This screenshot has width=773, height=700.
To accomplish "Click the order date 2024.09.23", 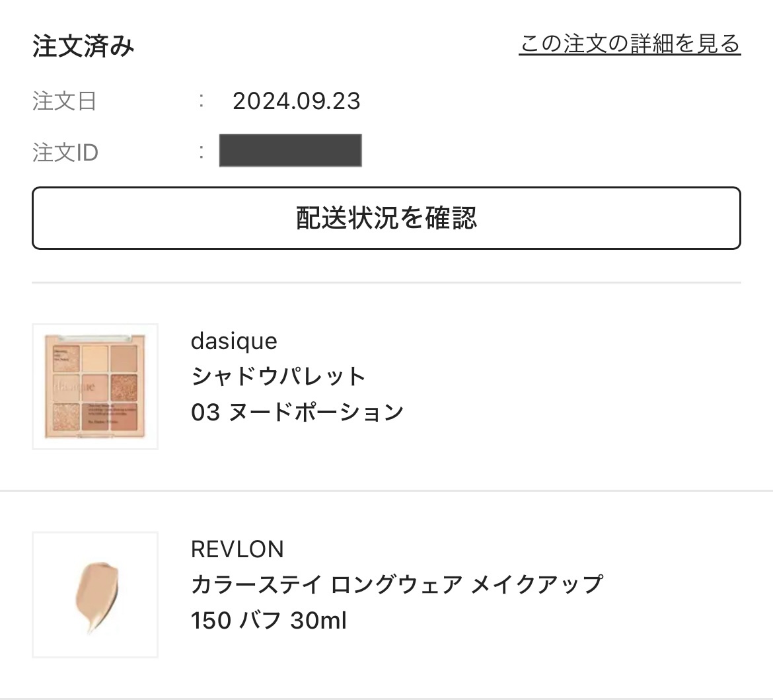I will coord(296,101).
